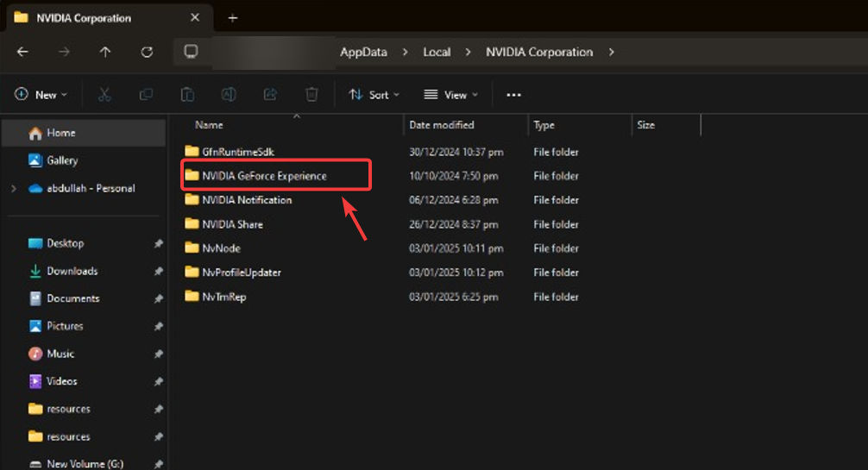Go up one folder level

[105, 52]
